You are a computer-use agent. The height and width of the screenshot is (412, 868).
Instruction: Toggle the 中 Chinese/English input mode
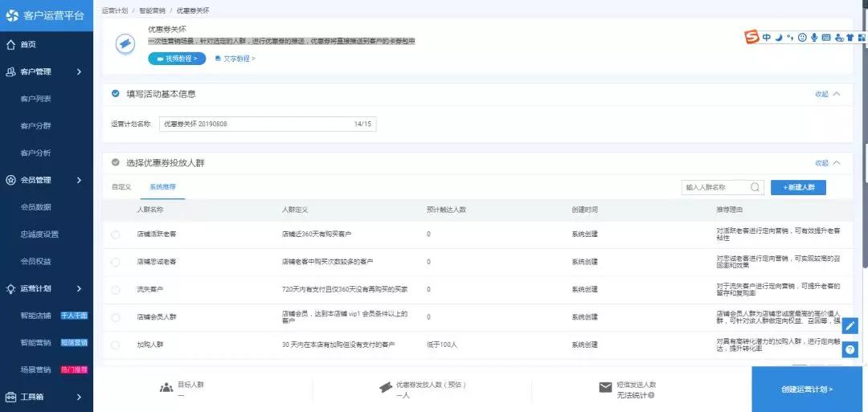766,38
